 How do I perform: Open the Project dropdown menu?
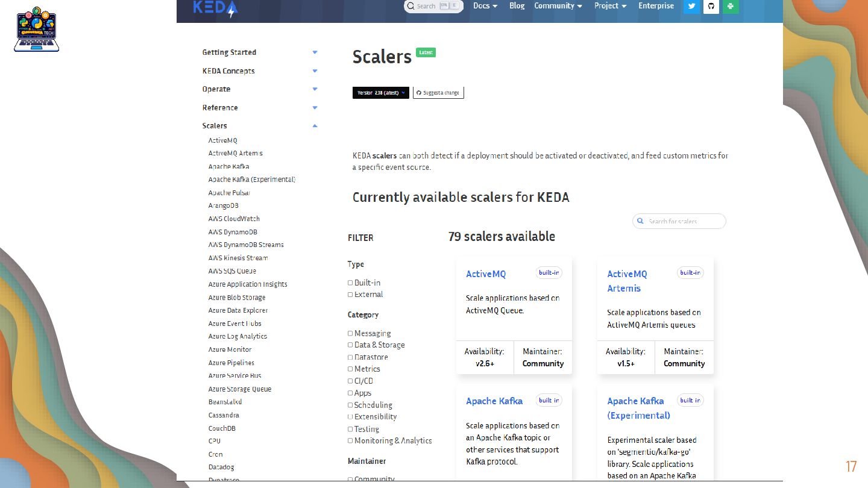[610, 6]
